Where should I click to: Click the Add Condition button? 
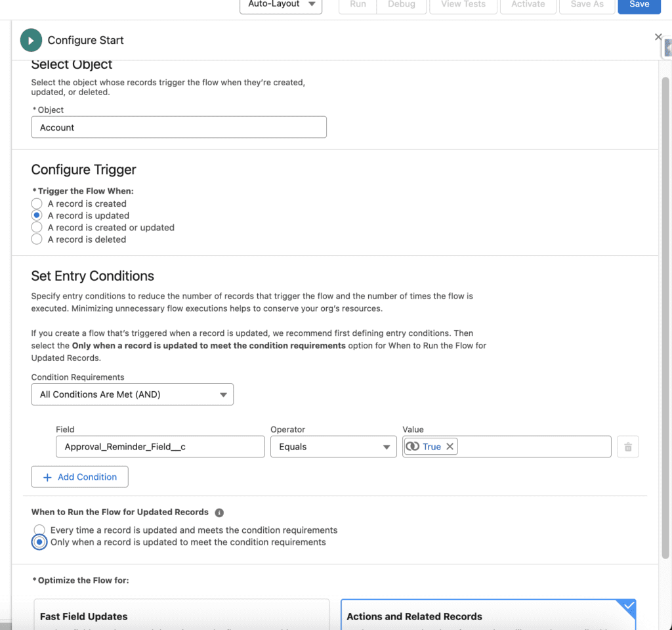79,476
